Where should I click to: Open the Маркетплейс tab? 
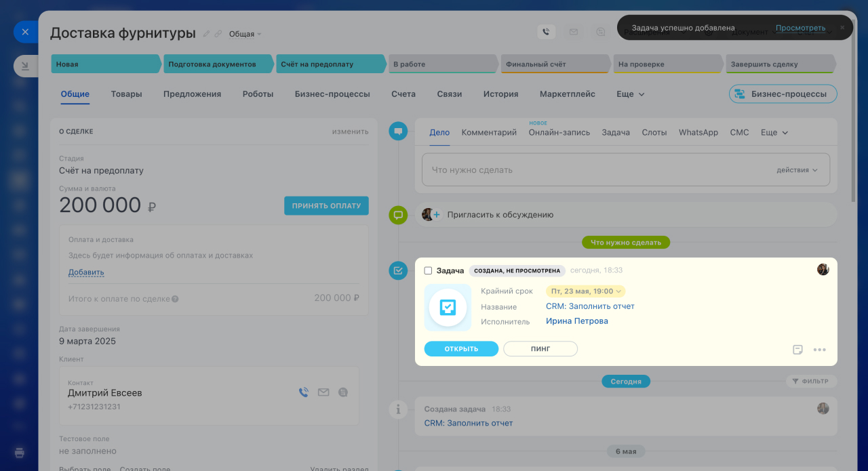point(568,94)
